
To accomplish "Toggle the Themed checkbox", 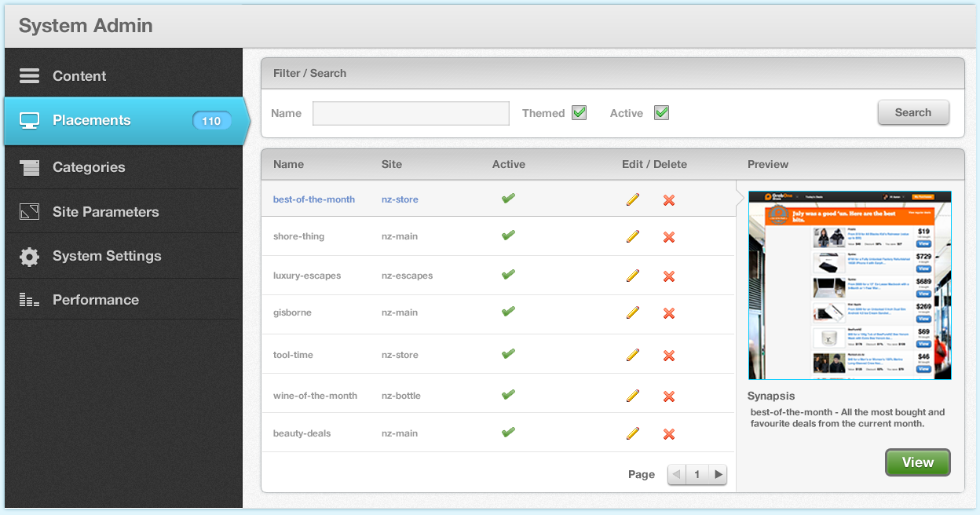I will (x=580, y=112).
